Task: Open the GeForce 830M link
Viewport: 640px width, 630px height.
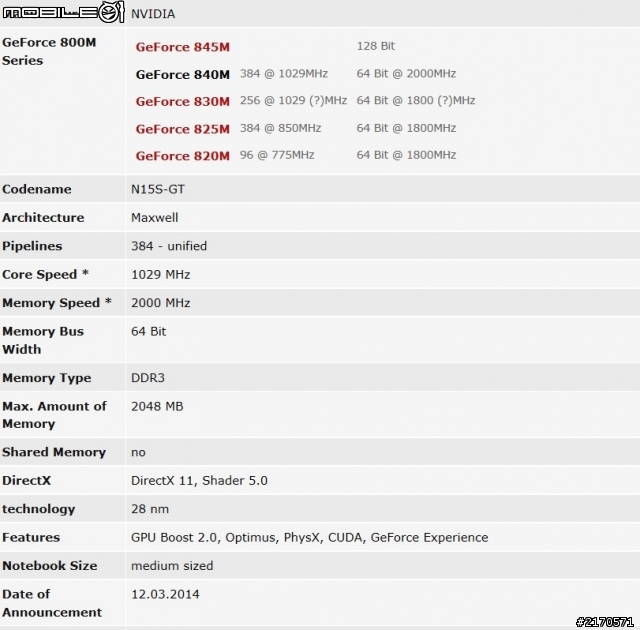Action: [x=182, y=101]
